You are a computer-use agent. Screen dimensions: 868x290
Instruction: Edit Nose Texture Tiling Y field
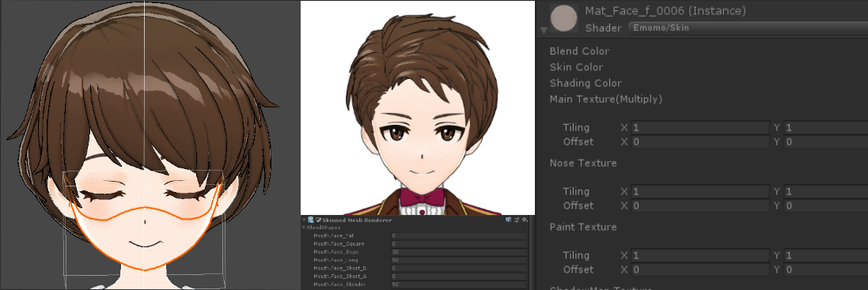(825, 192)
